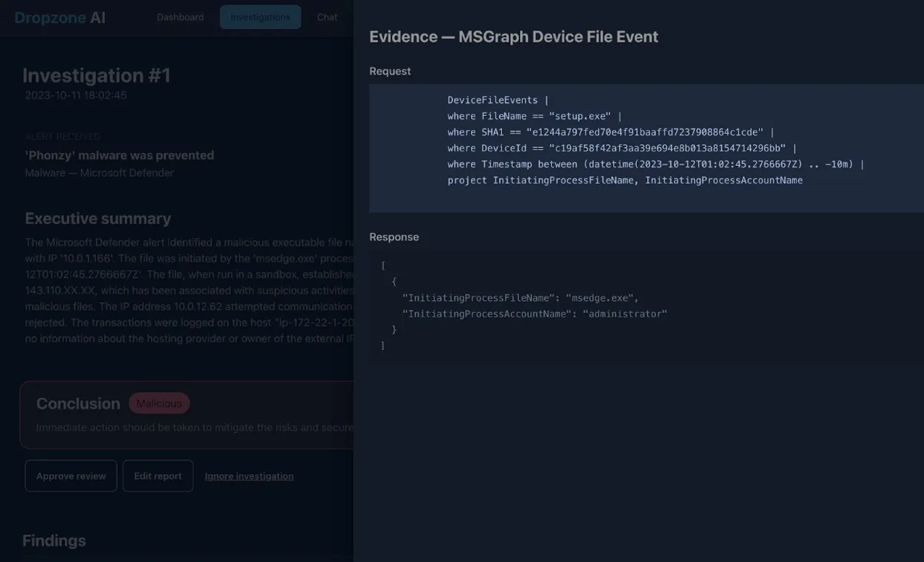Click the Edit report button
This screenshot has width=924, height=562.
click(158, 476)
